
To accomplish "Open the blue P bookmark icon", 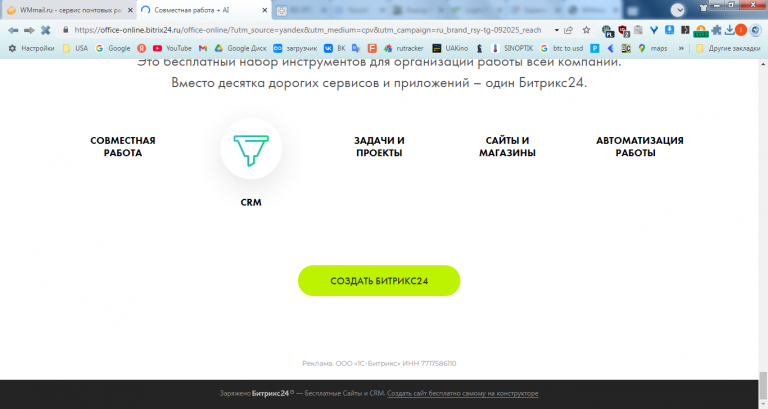I will click(x=595, y=48).
